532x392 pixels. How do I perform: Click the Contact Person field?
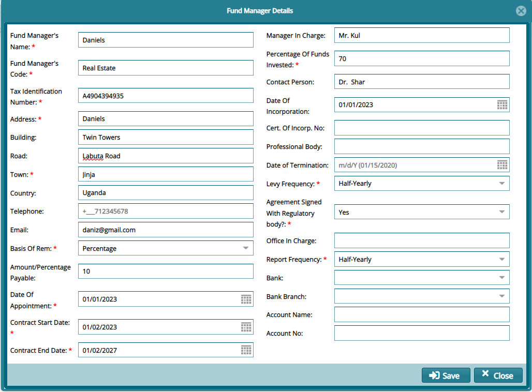tap(422, 82)
